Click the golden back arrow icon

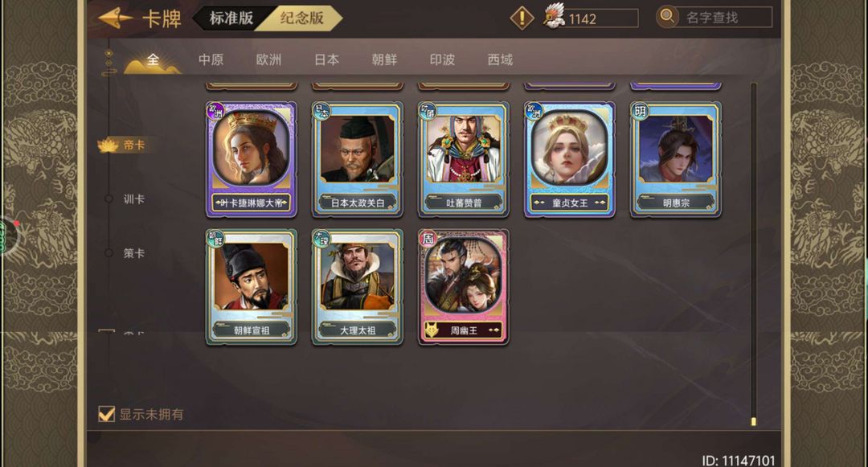(x=115, y=18)
